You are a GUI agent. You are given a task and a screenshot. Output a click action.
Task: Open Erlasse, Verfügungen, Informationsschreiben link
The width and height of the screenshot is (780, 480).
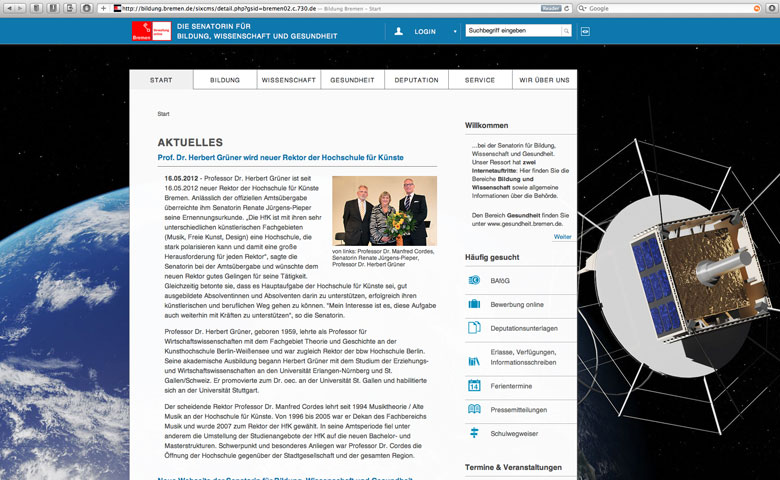[x=523, y=357]
